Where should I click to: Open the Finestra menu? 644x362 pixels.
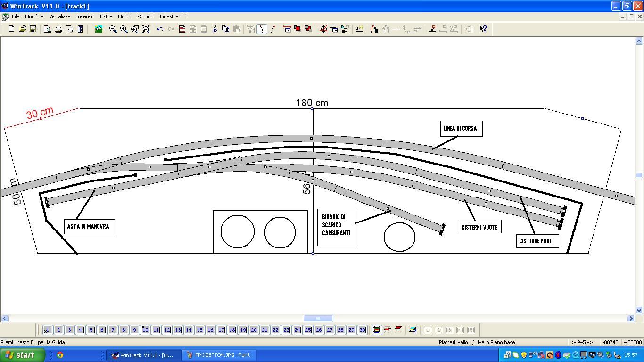169,16
